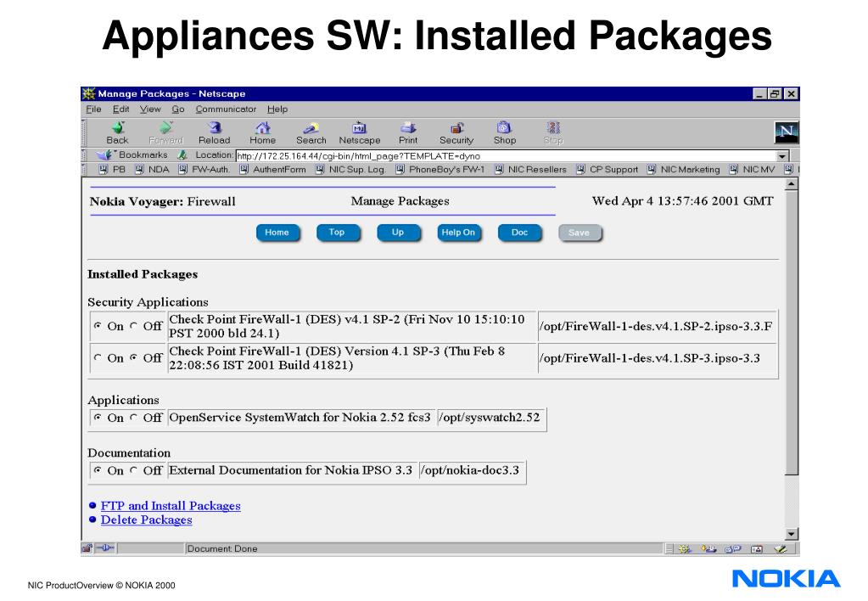The width and height of the screenshot is (868, 601).
Task: Open the Edit menu
Action: (120, 110)
